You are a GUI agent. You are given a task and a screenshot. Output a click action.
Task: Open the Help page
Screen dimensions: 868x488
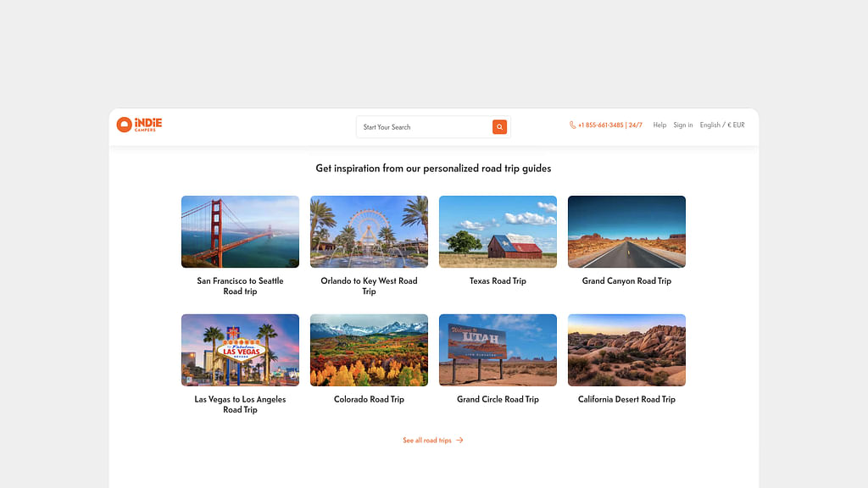659,125
